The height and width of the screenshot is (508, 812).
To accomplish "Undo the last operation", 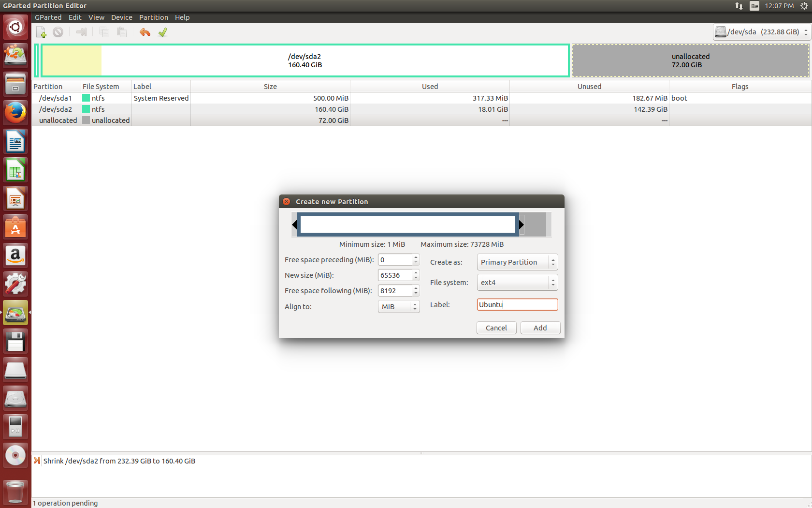I will [x=145, y=32].
